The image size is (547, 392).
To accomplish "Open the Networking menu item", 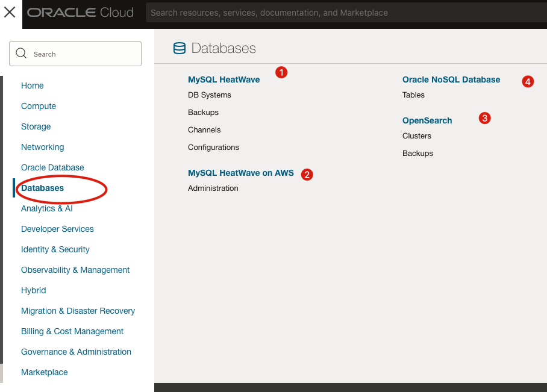I will tap(43, 147).
